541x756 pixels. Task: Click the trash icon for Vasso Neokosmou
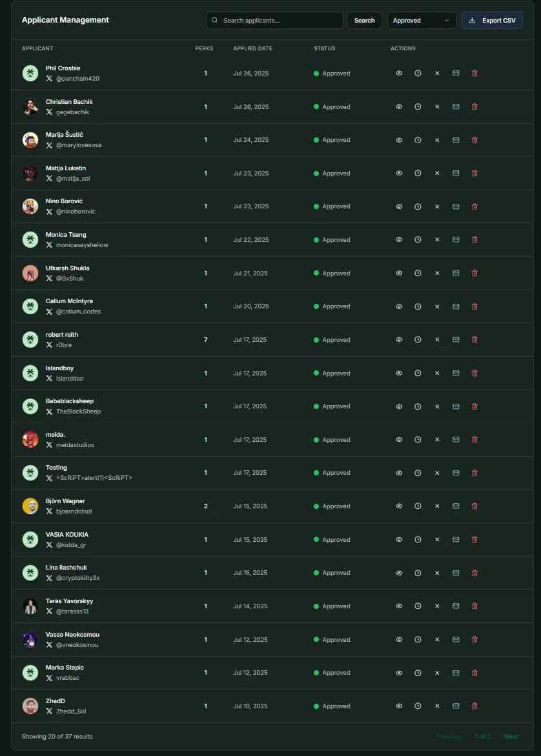[x=475, y=639]
